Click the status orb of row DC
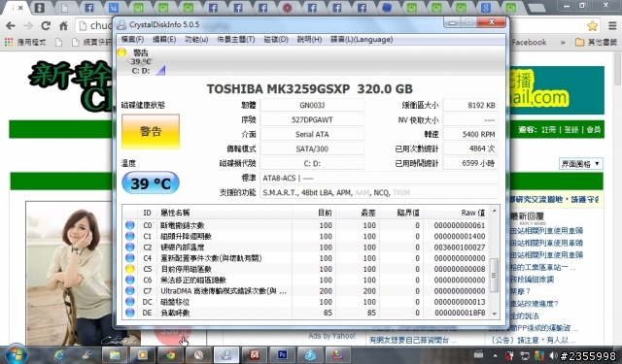Viewport: 622px width, 364px height. tap(129, 302)
